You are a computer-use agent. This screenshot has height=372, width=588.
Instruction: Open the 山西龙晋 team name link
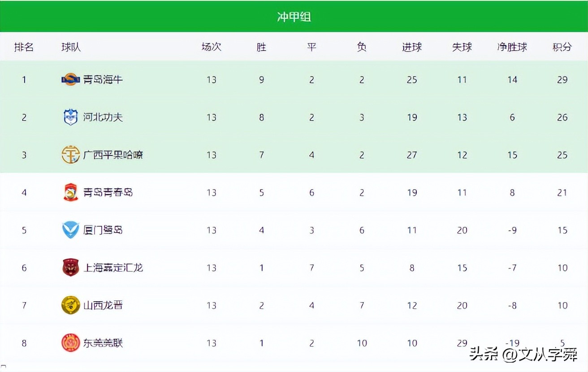point(103,306)
